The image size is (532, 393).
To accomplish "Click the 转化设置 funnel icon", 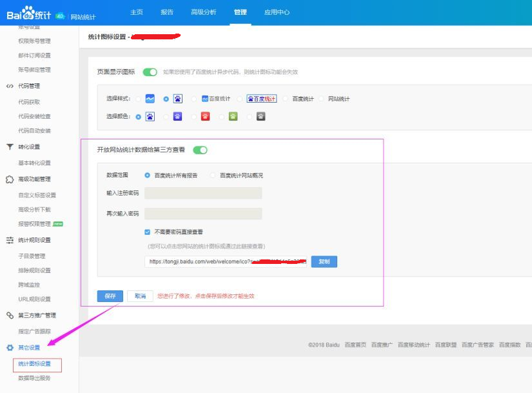I will [10, 146].
